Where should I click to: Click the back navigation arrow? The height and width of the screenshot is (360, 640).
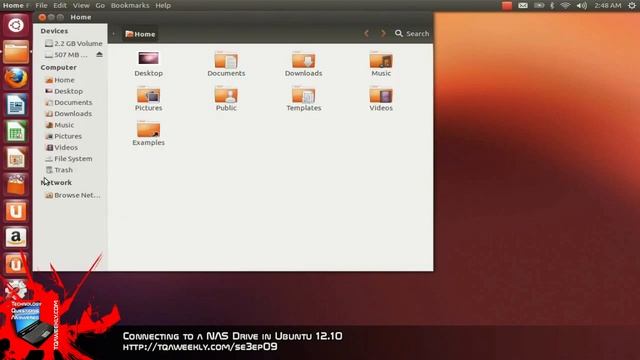click(x=366, y=33)
